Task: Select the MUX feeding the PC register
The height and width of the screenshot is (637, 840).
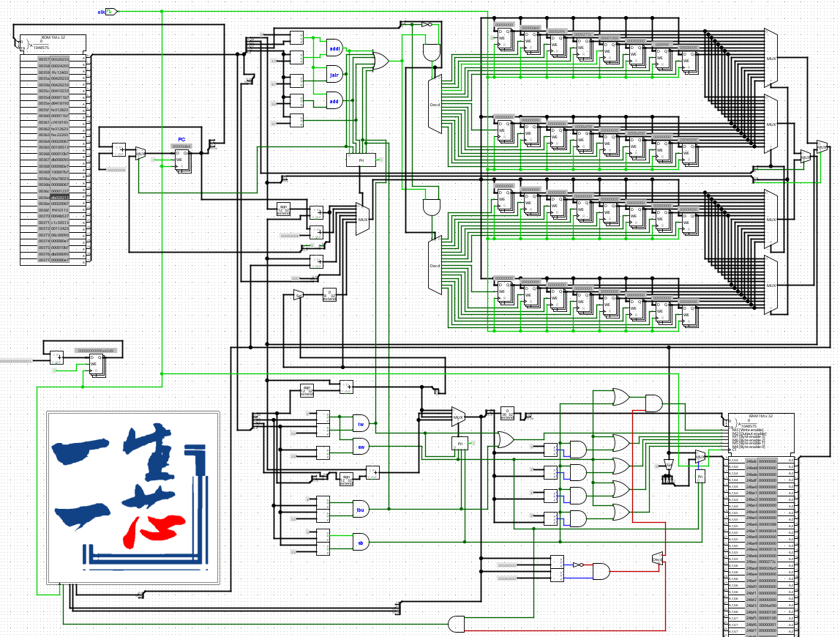Action: coord(140,153)
